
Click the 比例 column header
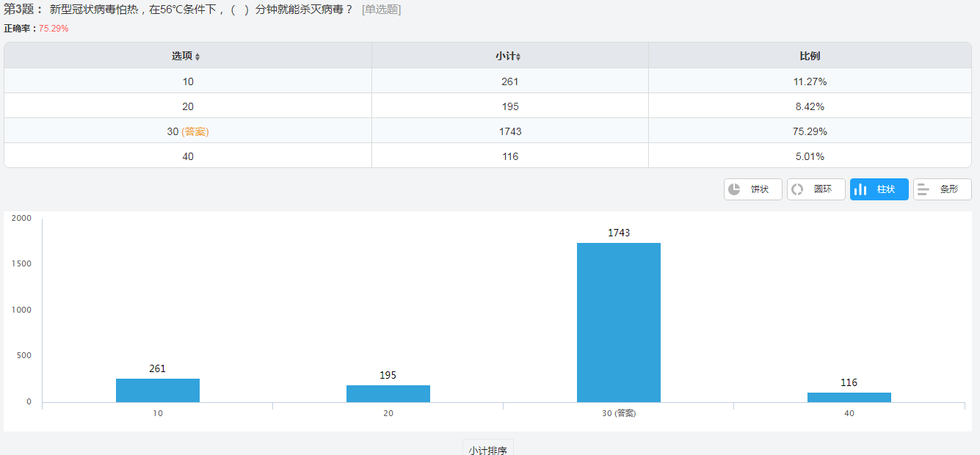[809, 56]
